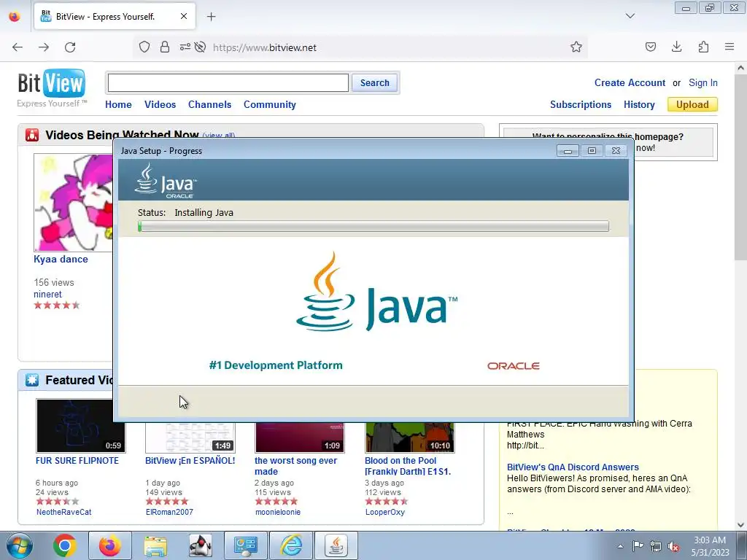This screenshot has height=560, width=747.
Task: Click the Search button
Action: point(374,83)
